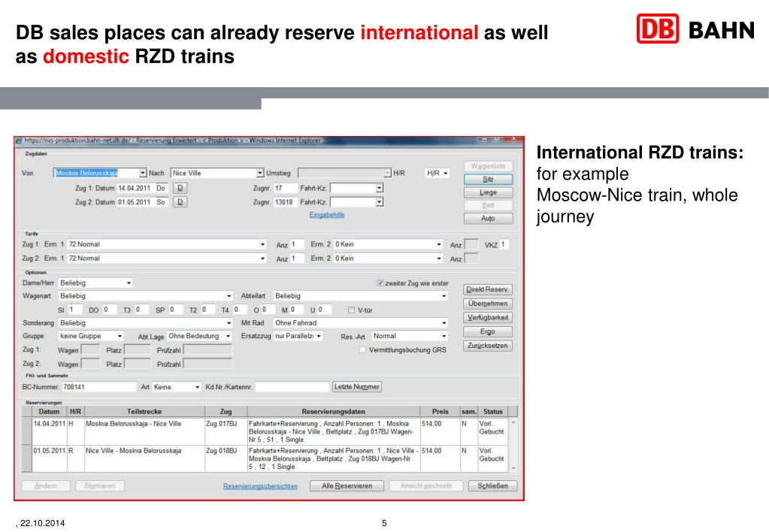
Task: Open Zug 1 Erm. 2 '0 Kein' dropdown
Action: (x=438, y=244)
